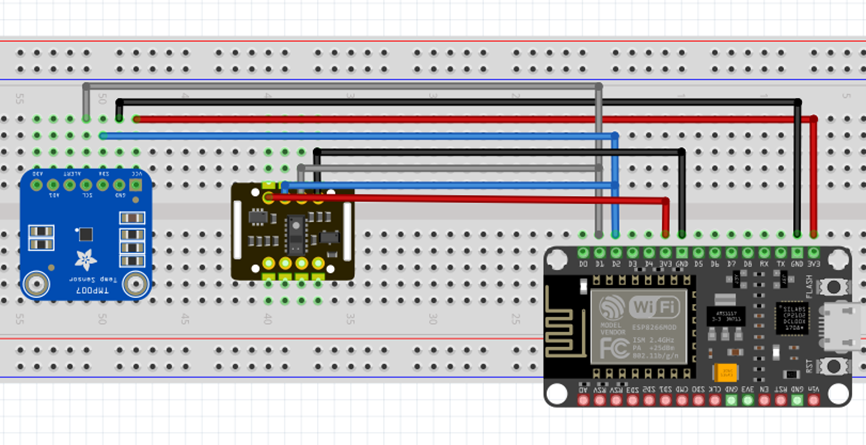Click the SDA pad on the TMP007 board
Image resolution: width=866 pixels, height=445 pixels.
click(x=102, y=185)
